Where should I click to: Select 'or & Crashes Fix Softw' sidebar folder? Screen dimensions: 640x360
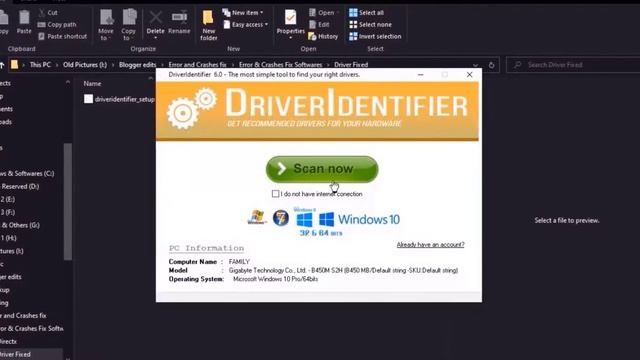(31, 328)
